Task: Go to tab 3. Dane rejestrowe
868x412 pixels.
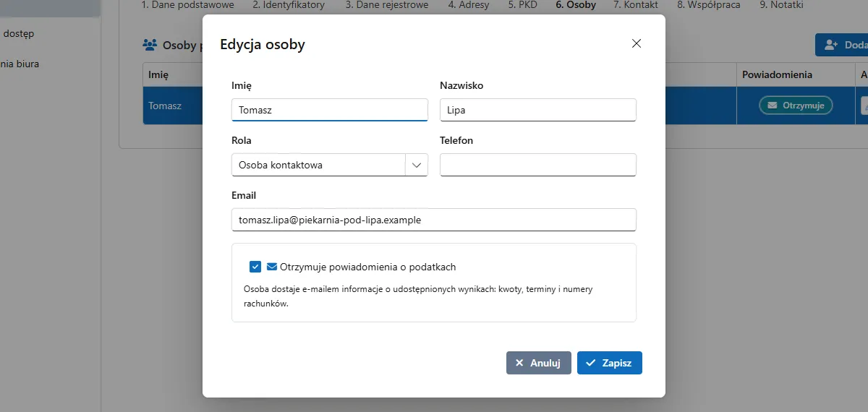Action: [387, 5]
